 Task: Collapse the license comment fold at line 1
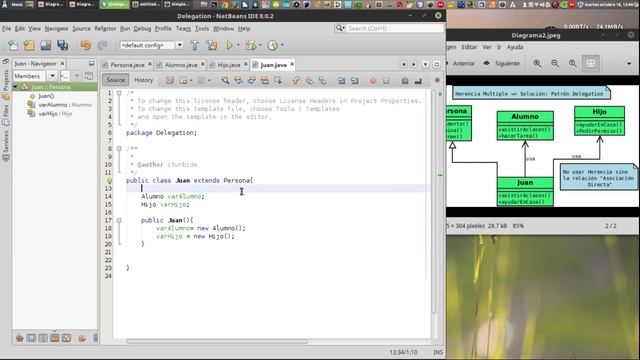[x=119, y=93]
